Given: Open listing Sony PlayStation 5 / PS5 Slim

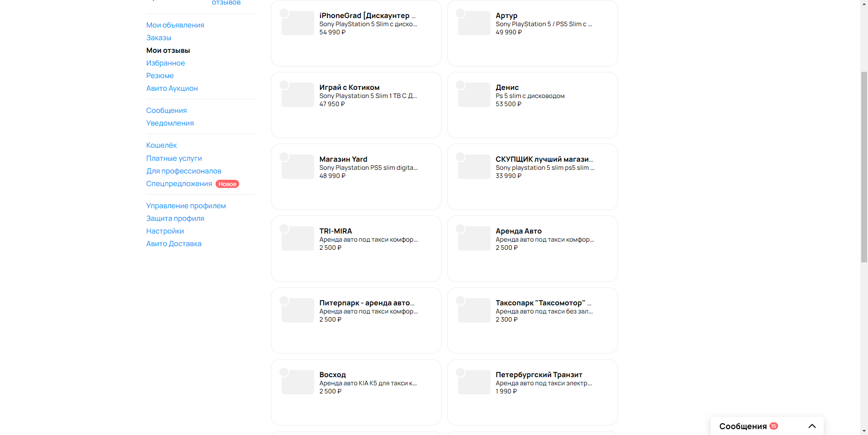Looking at the screenshot, I should (544, 24).
